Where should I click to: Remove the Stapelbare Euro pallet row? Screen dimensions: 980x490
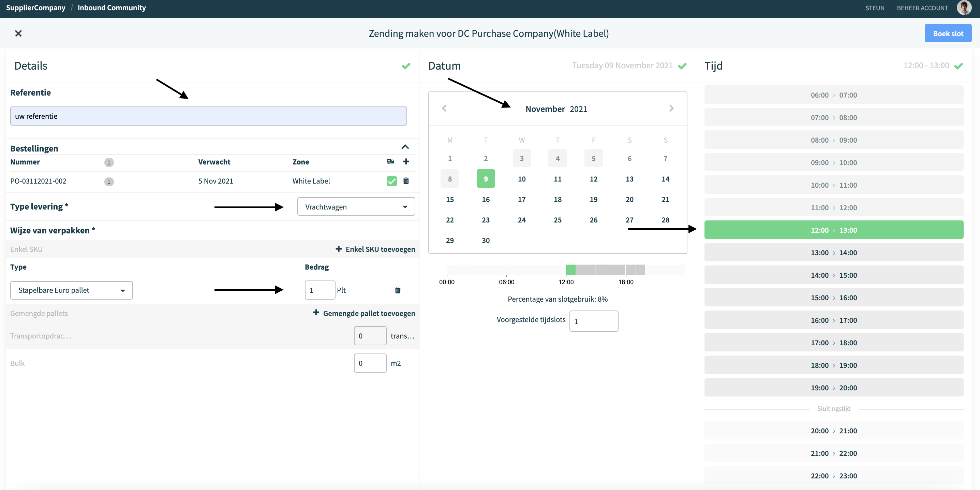pyautogui.click(x=398, y=290)
